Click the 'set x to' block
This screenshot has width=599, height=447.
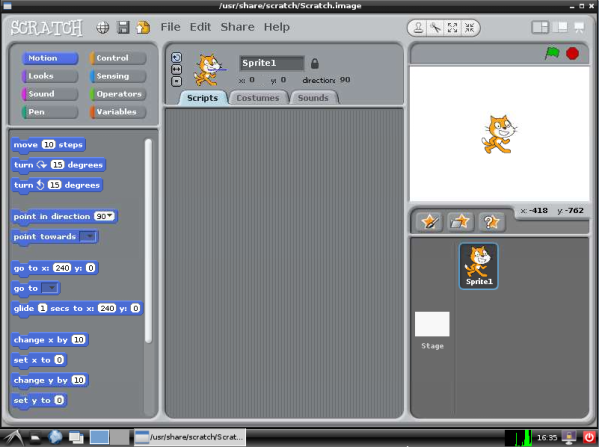[x=39, y=360]
